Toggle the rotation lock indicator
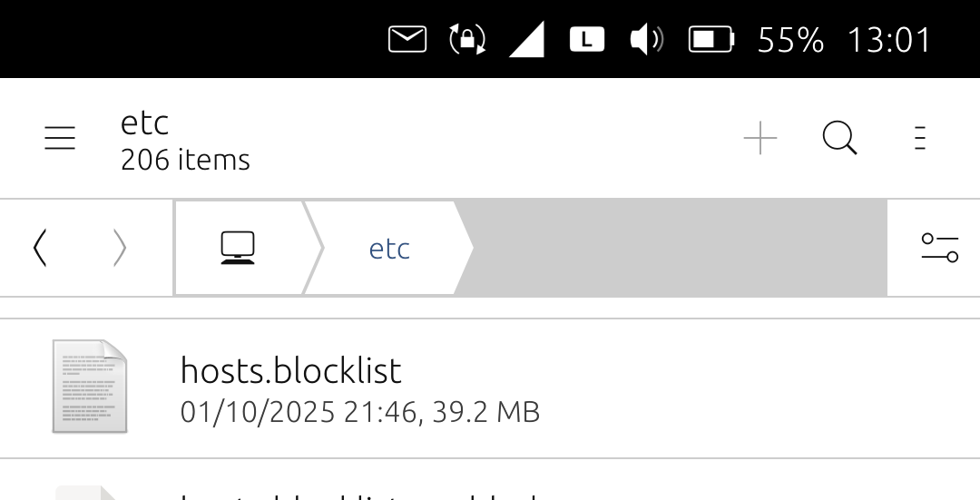980x500 pixels. [x=467, y=39]
